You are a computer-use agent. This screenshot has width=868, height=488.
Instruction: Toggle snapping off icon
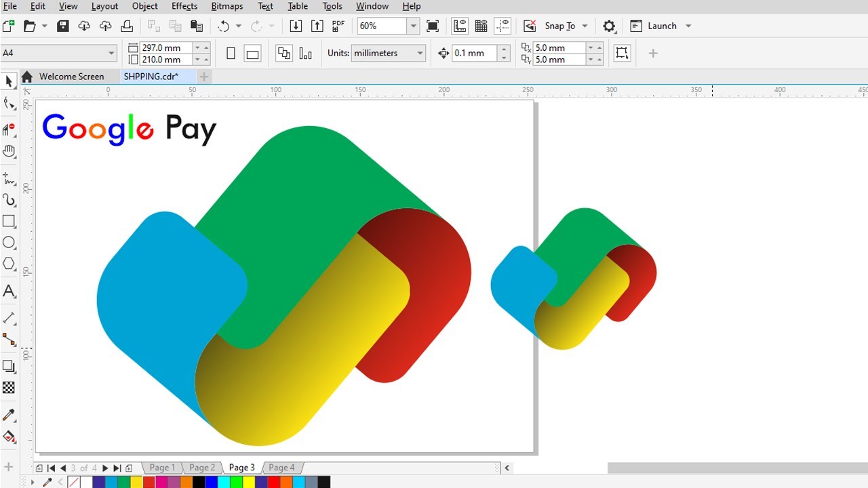coord(530,26)
